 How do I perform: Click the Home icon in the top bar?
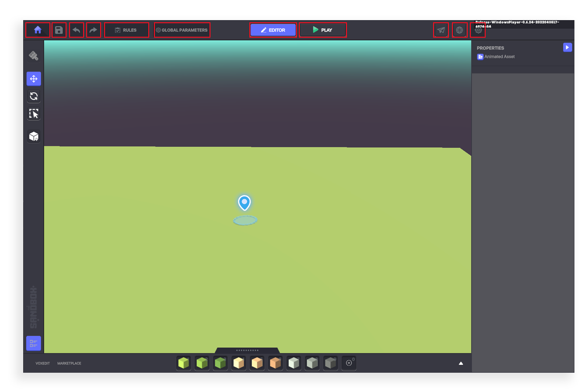coord(38,30)
